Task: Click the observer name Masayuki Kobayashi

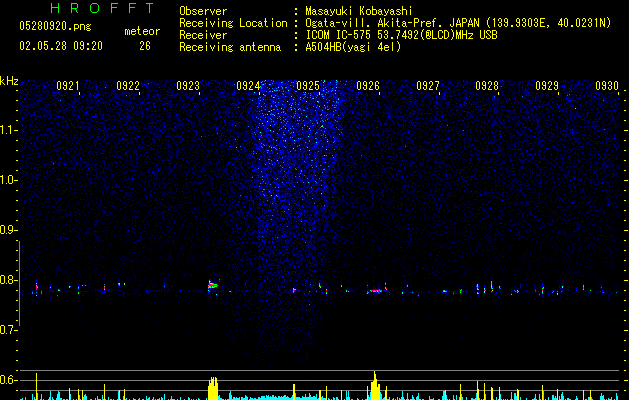Action: [x=359, y=11]
